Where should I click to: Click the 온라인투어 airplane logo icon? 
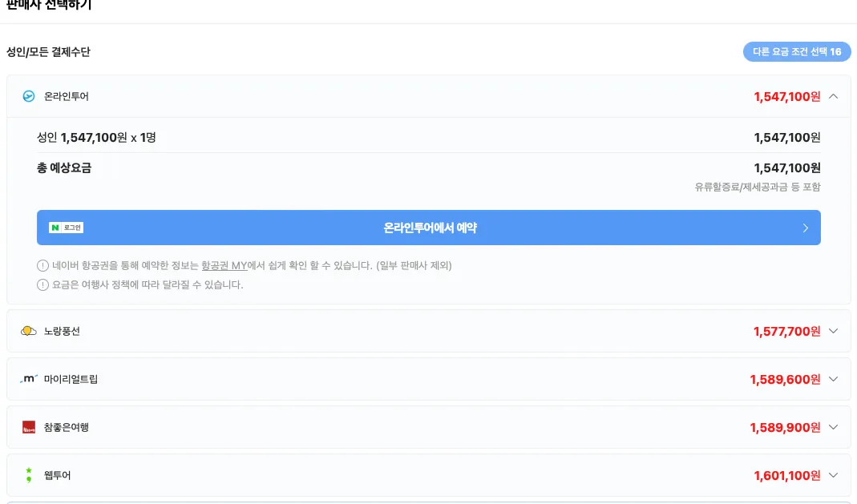(28, 96)
